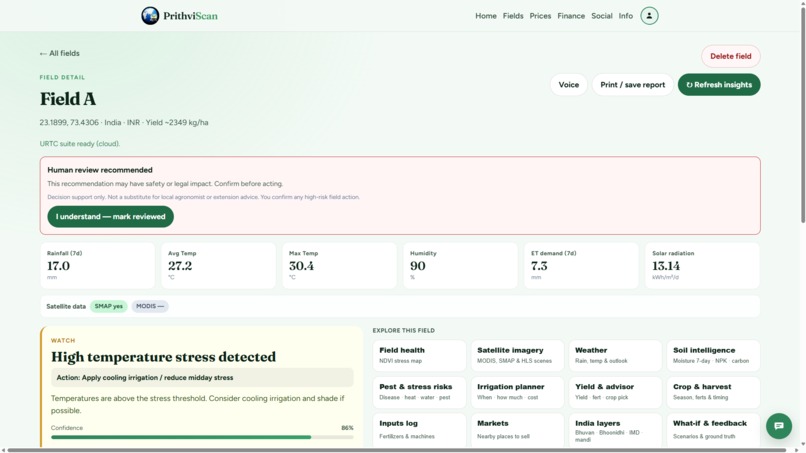Click the PrithviScan globe logo
The width and height of the screenshot is (806, 453).
[150, 16]
